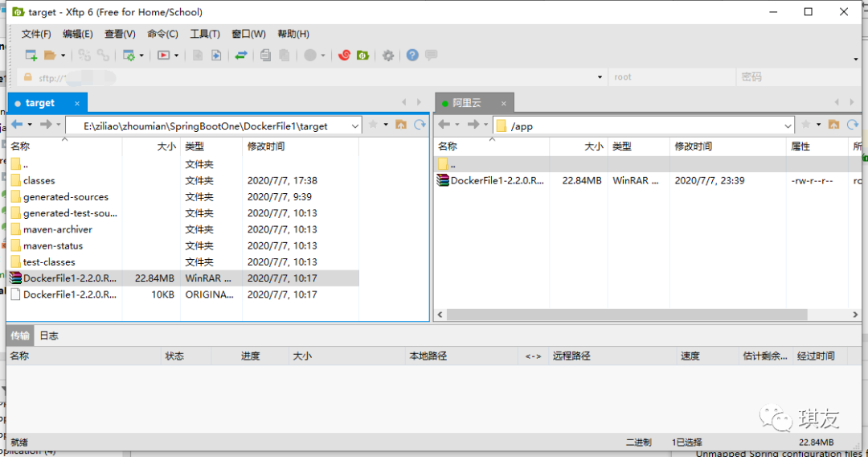The width and height of the screenshot is (868, 457).
Task: Close the 阿里云 tab
Action: pyautogui.click(x=504, y=104)
